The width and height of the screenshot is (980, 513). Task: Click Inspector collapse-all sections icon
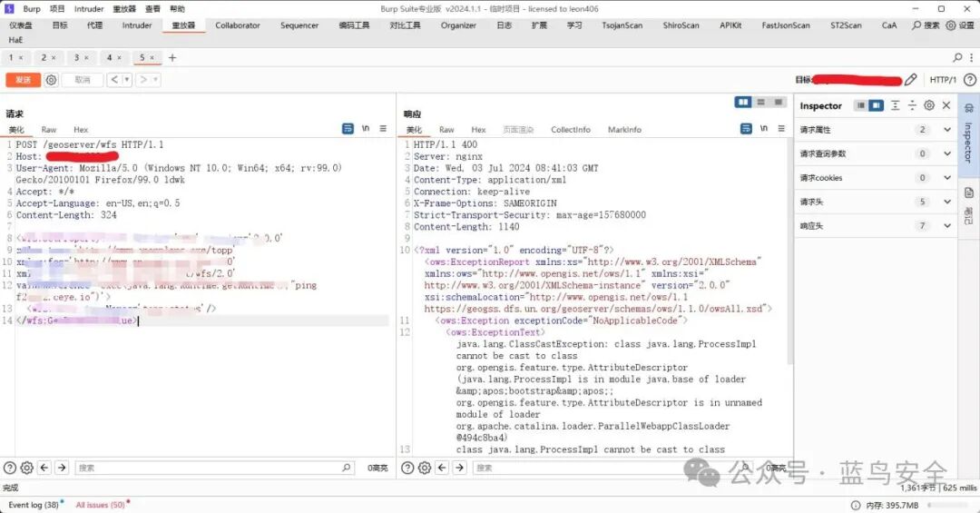pos(912,105)
